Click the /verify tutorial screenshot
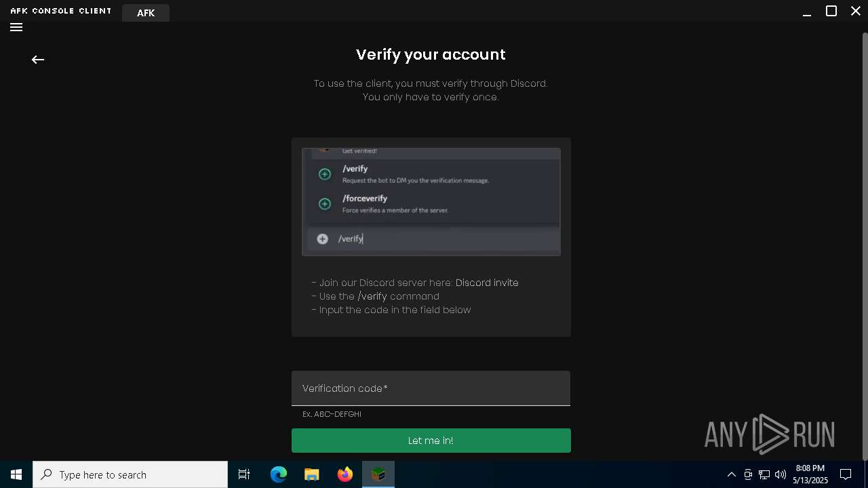 [431, 202]
